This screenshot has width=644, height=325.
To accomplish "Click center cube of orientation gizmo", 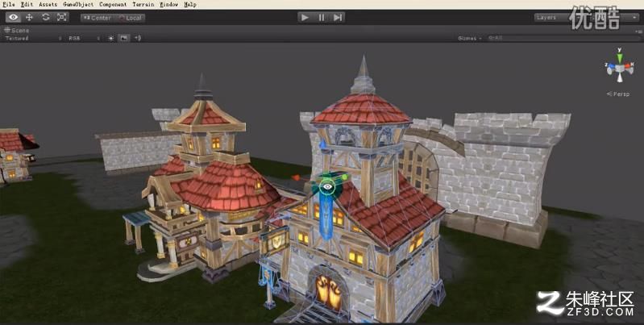I will pos(619,67).
